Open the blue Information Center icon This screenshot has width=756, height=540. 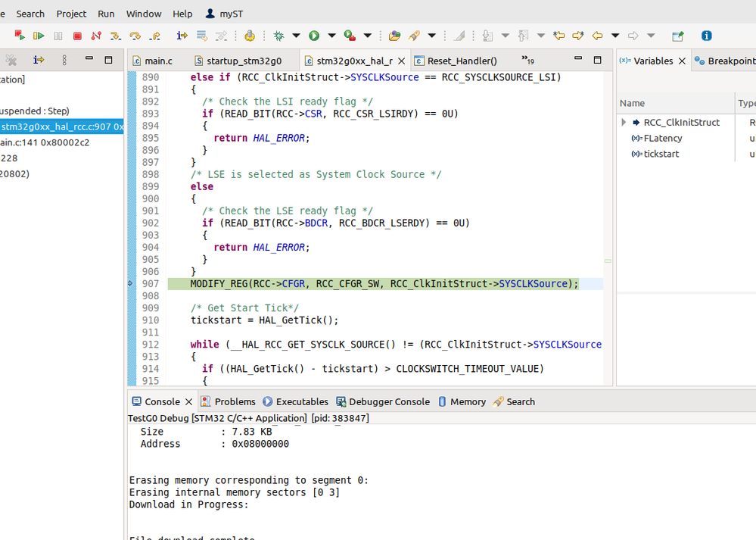(x=706, y=36)
